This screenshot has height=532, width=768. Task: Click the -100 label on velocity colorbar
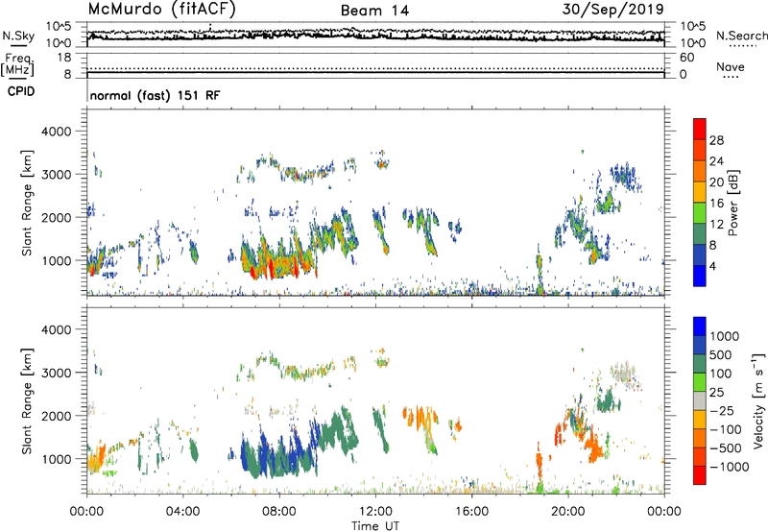726,429
